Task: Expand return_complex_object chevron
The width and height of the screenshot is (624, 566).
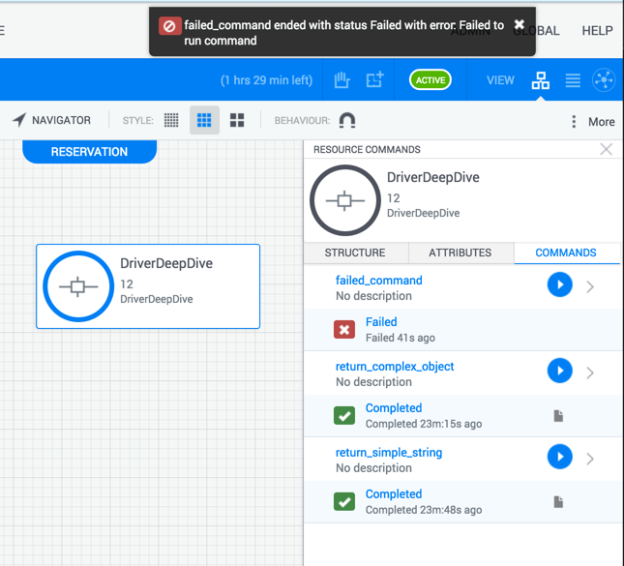Action: point(590,373)
